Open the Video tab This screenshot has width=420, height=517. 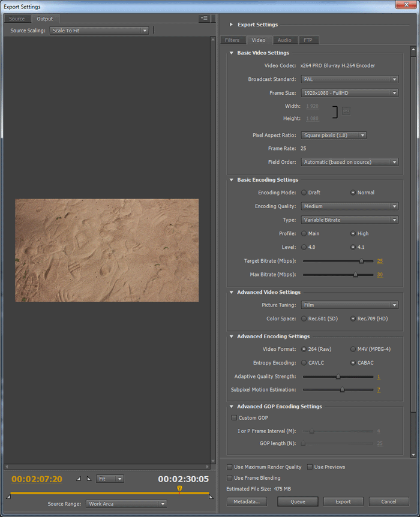(x=259, y=40)
